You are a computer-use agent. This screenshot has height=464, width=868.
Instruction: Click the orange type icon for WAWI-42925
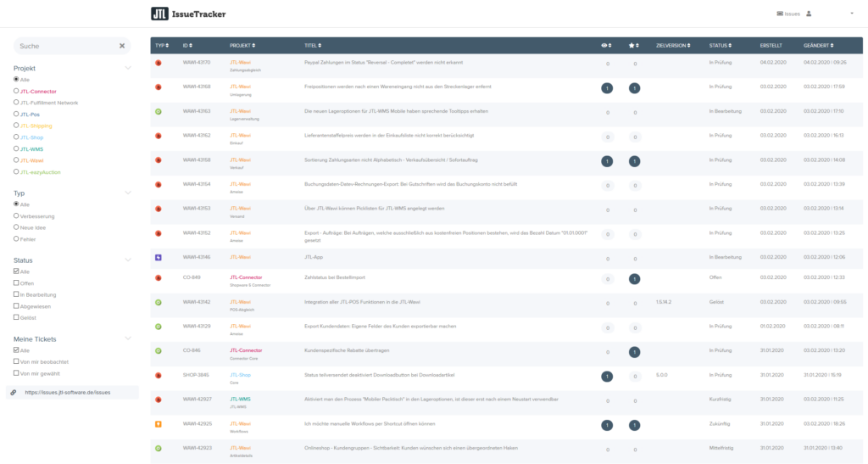coord(159,424)
